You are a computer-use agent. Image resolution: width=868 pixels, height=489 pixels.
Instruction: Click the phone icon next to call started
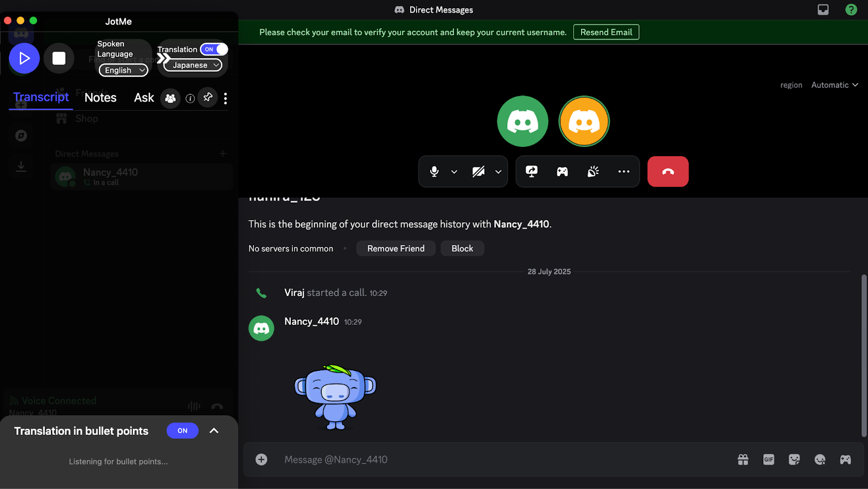[x=261, y=293]
